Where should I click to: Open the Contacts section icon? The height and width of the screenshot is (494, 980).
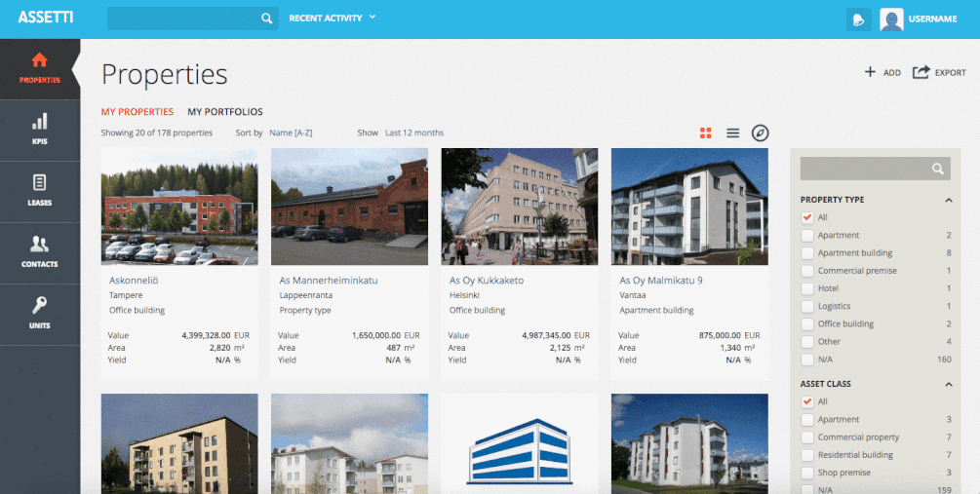point(39,245)
